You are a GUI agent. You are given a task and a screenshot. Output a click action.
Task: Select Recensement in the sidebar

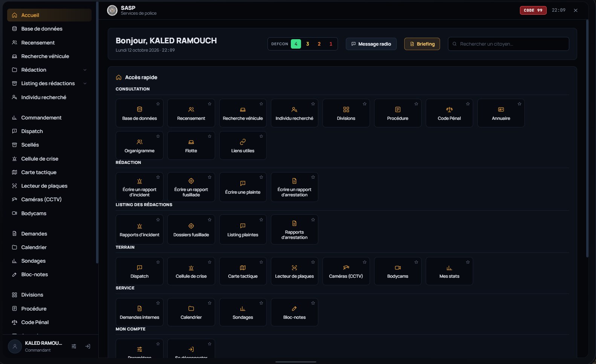(49, 43)
